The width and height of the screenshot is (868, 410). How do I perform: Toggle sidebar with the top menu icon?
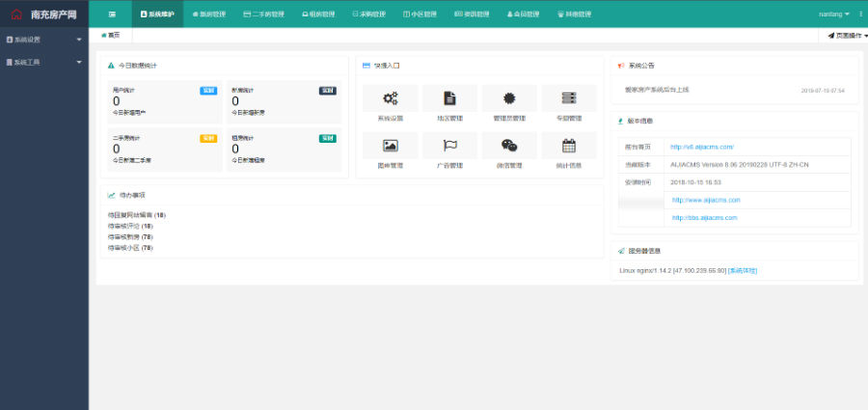point(112,14)
